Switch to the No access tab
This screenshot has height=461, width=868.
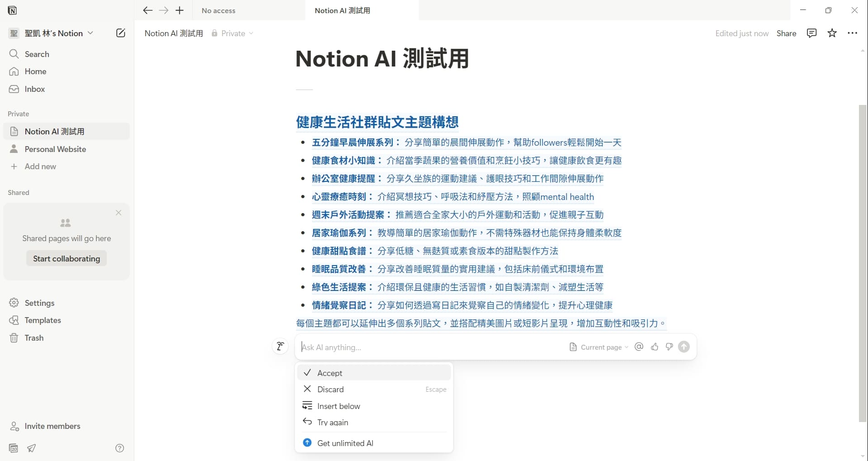[x=219, y=10]
